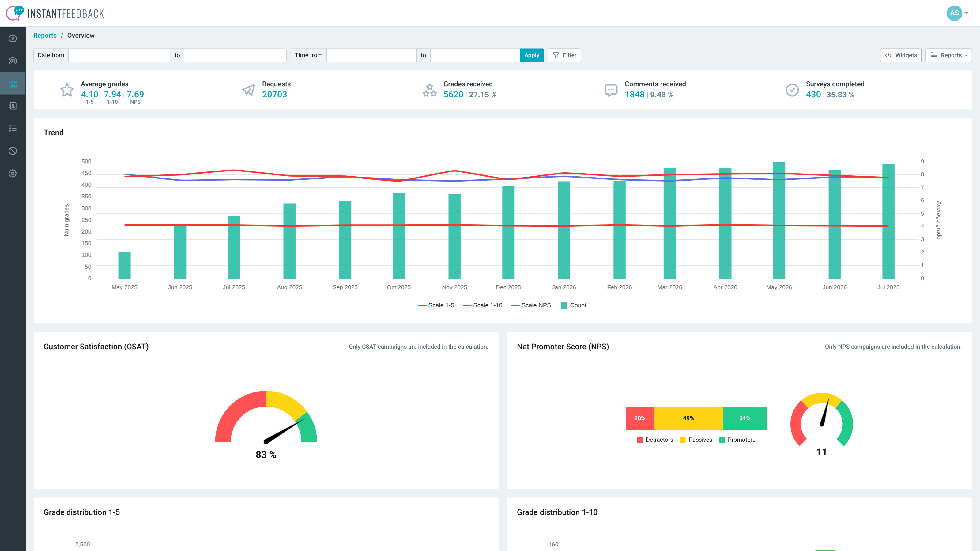Open the AS user avatar menu
Viewport: 980px width, 551px height.
coord(957,13)
